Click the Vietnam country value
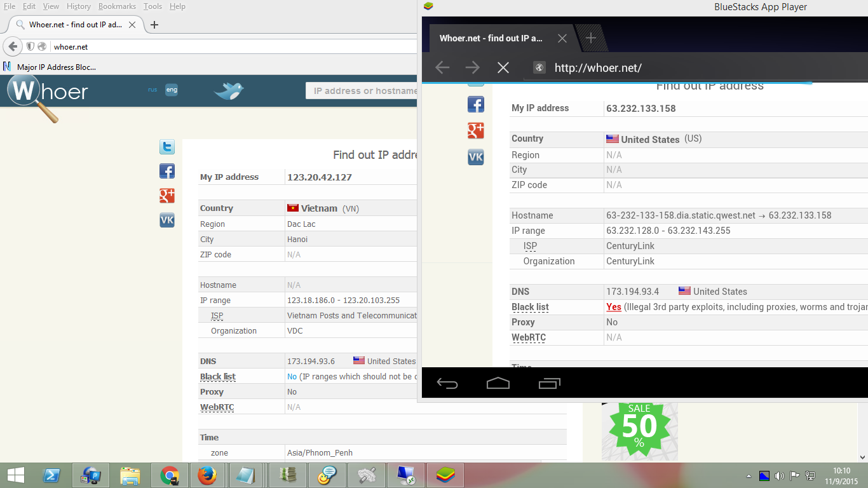868x488 pixels. 319,208
